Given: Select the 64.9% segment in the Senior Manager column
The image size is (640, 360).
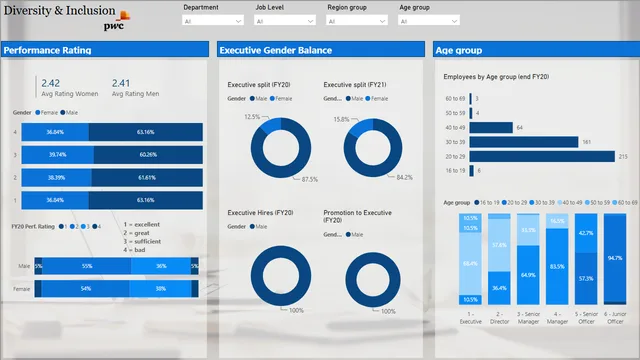Looking at the screenshot, I should (x=528, y=275).
